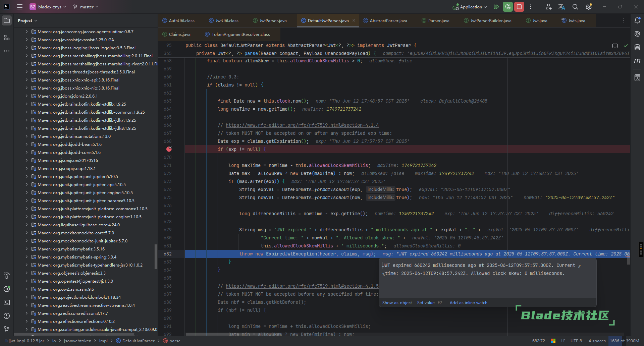
Task: Switch to the JwtParser.java tab
Action: point(270,20)
